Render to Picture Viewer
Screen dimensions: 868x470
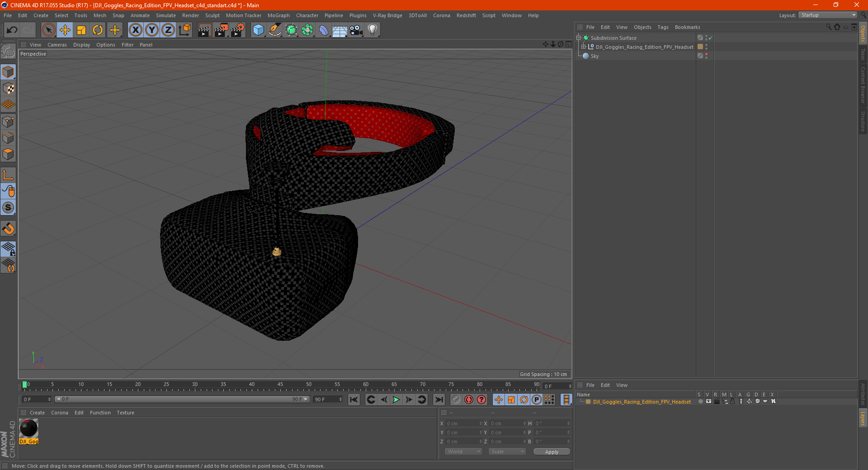coord(221,30)
